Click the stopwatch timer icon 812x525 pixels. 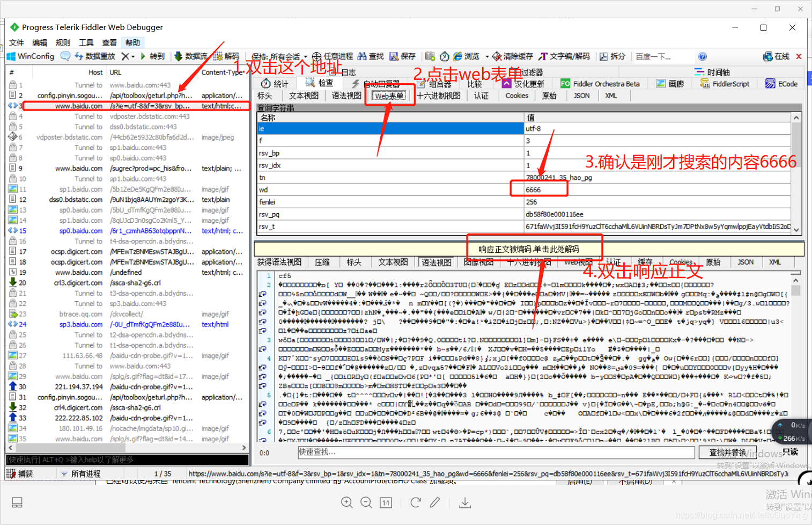445,56
